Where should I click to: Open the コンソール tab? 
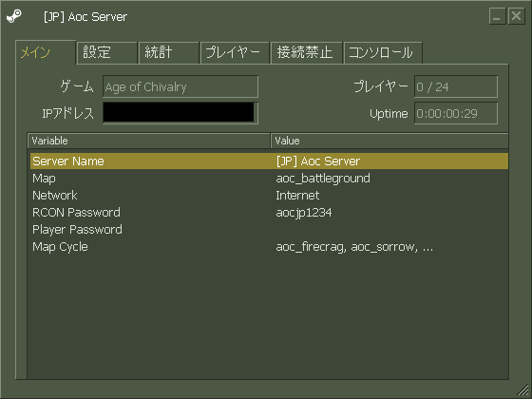(383, 52)
